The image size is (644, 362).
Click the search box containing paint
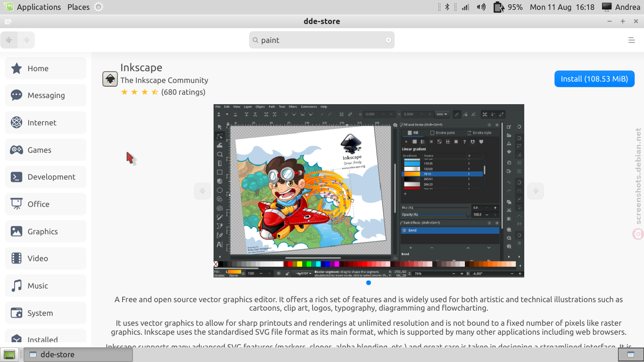[x=322, y=40]
